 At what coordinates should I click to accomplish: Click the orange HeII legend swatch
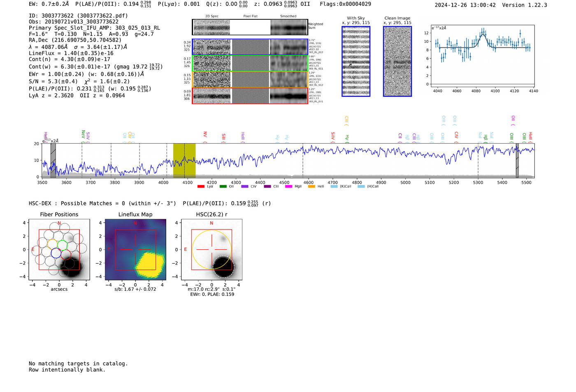pyautogui.click(x=311, y=187)
